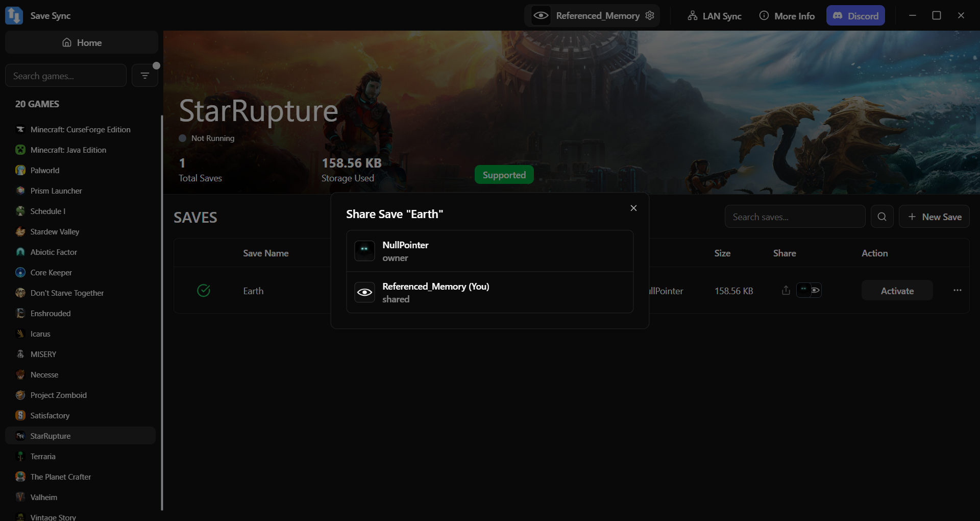Select StarRupture in the games list
This screenshot has height=521, width=980.
[x=80, y=436]
